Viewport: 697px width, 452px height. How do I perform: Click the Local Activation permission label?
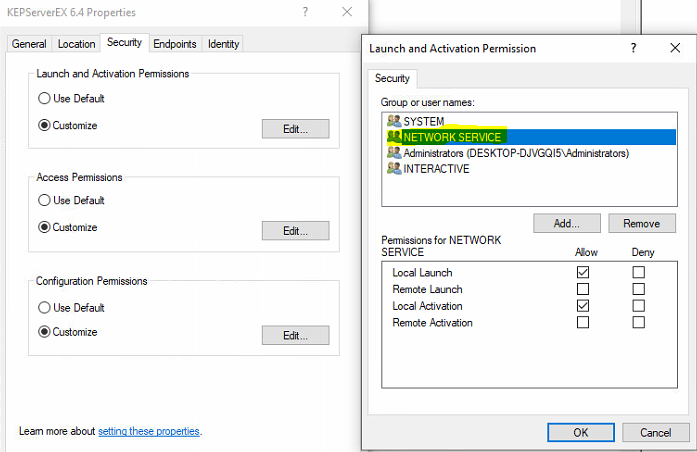point(427,306)
